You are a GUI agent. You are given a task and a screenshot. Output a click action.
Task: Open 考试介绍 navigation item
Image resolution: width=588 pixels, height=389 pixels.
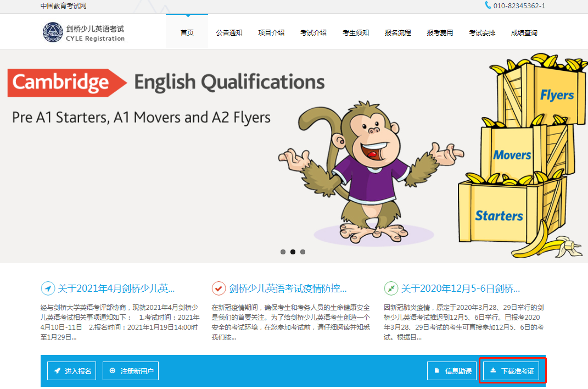coord(313,32)
